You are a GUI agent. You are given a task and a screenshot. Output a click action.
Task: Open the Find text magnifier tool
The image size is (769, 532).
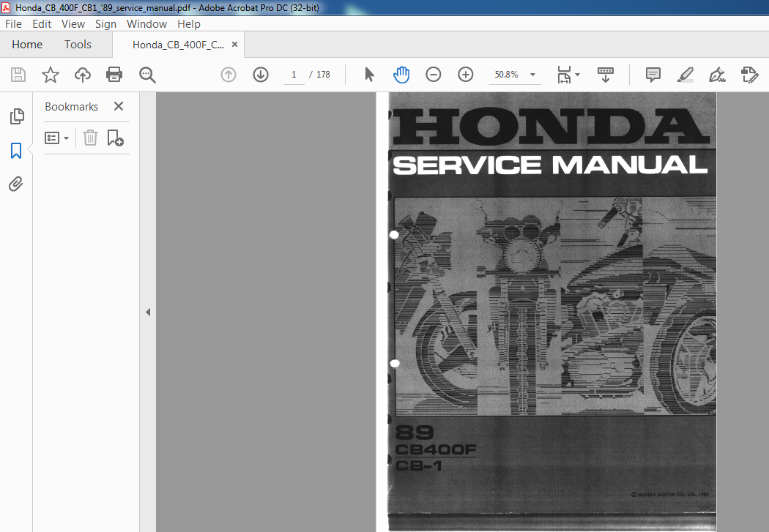(x=147, y=75)
